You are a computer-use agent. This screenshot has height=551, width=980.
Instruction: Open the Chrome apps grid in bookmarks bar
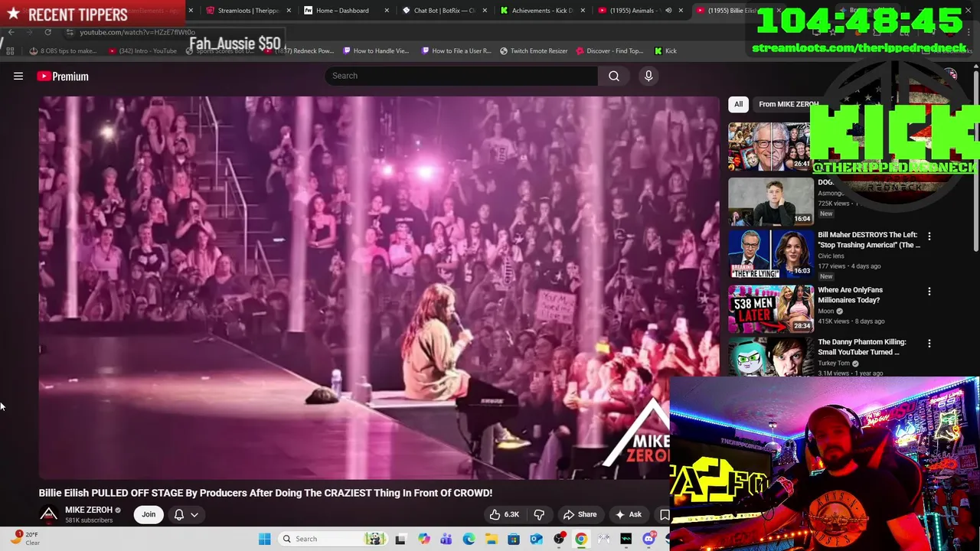10,51
